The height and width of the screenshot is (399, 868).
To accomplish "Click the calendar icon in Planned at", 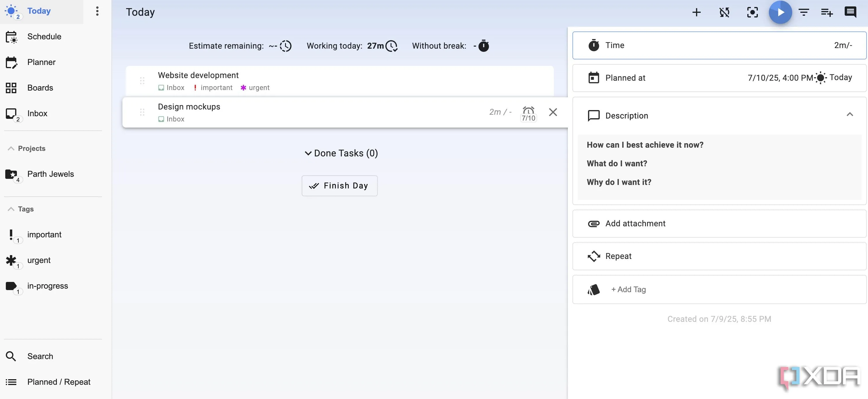I will click(x=593, y=78).
